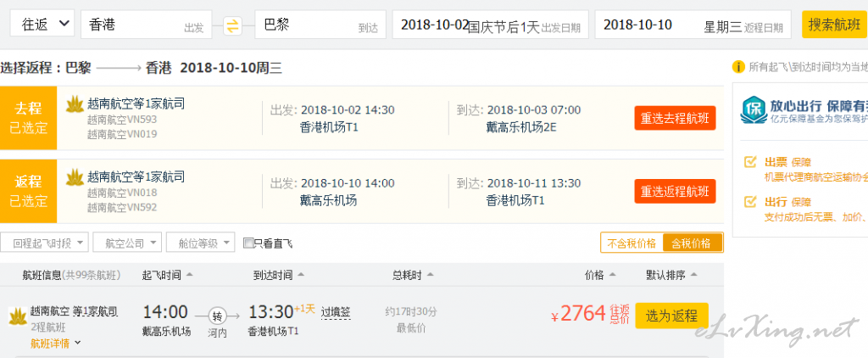Open the 往返 trip type dropdown
Image resolution: width=868 pixels, height=358 pixels.
(x=42, y=24)
